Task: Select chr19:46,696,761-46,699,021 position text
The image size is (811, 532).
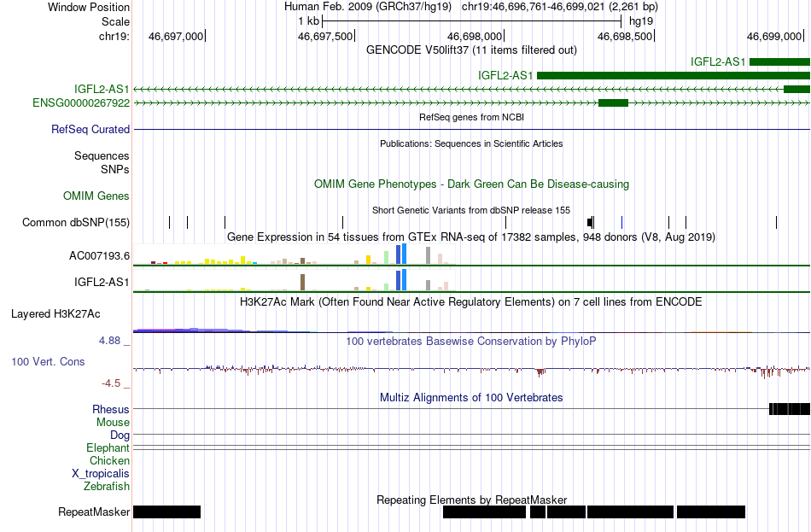Action: point(560,7)
